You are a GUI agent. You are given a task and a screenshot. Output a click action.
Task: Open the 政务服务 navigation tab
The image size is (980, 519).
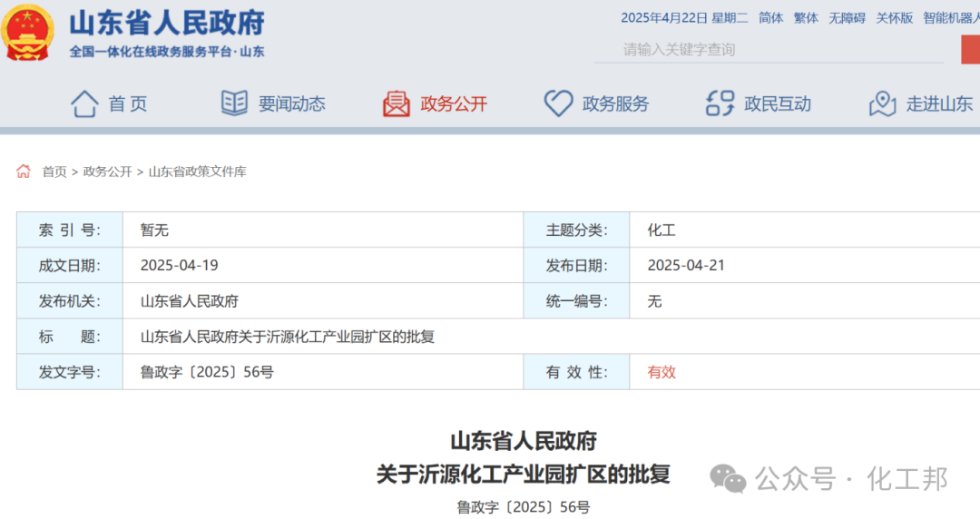point(615,104)
